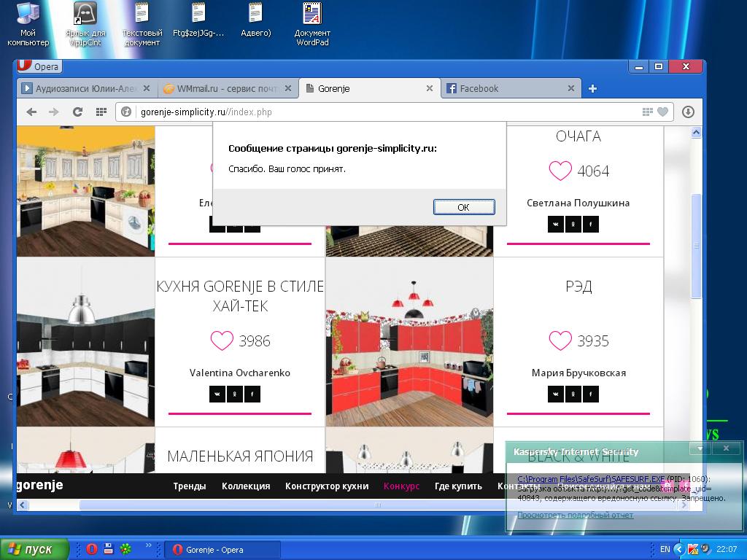Like the Хай-тек kitchen with 3986 votes

pyautogui.click(x=222, y=341)
